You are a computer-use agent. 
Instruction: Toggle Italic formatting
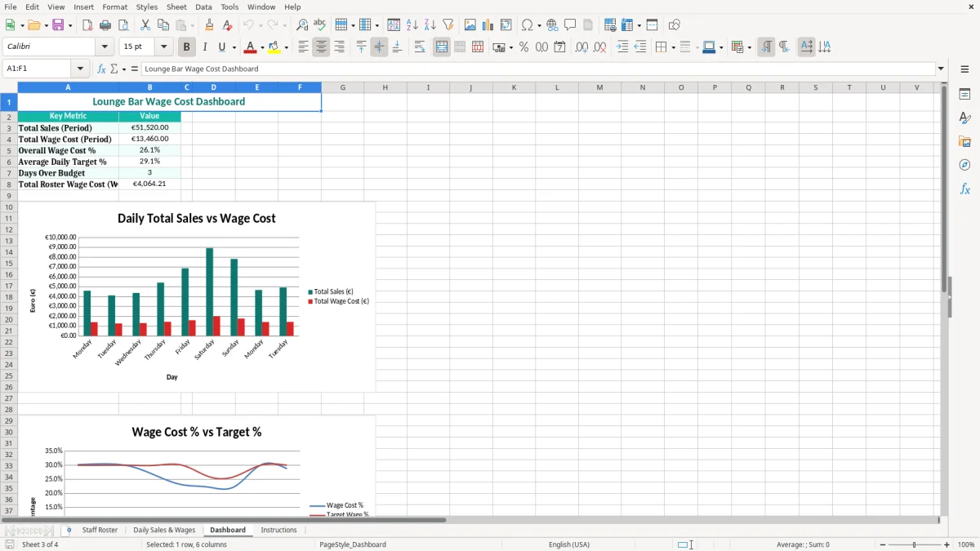pos(205,47)
